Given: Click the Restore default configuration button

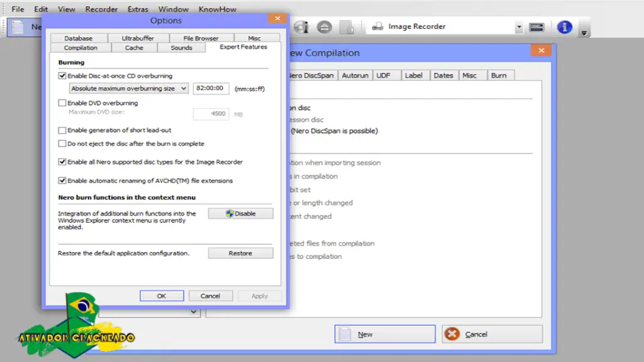Looking at the screenshot, I should click(240, 253).
